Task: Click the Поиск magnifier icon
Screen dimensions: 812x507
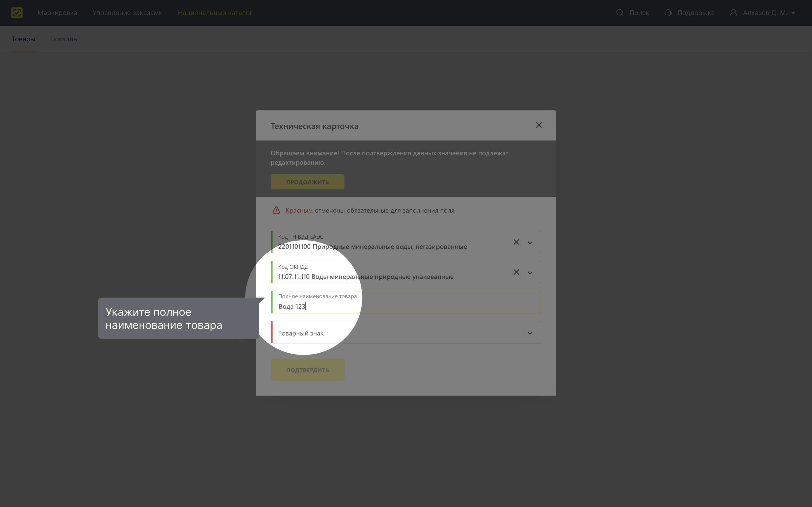Action: (620, 13)
